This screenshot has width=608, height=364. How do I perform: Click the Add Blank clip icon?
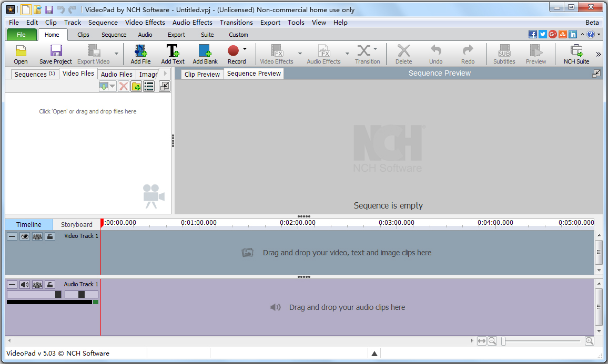pos(205,54)
